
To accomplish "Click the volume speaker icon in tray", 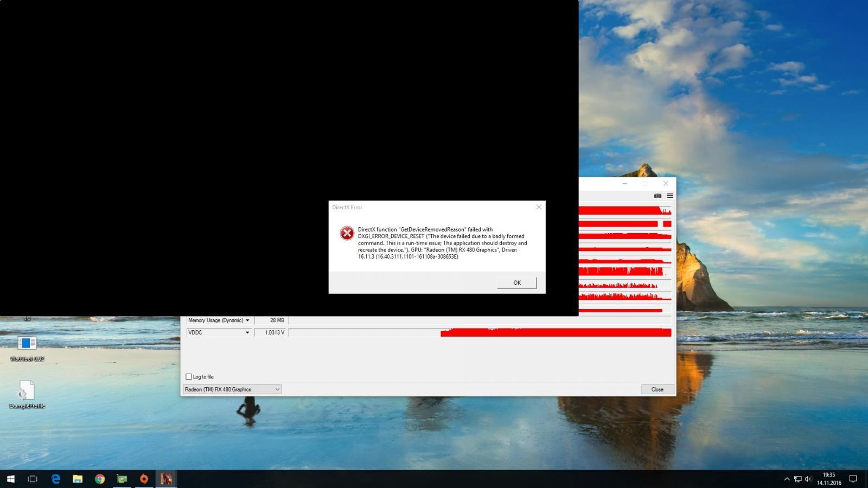I will pyautogui.click(x=808, y=479).
